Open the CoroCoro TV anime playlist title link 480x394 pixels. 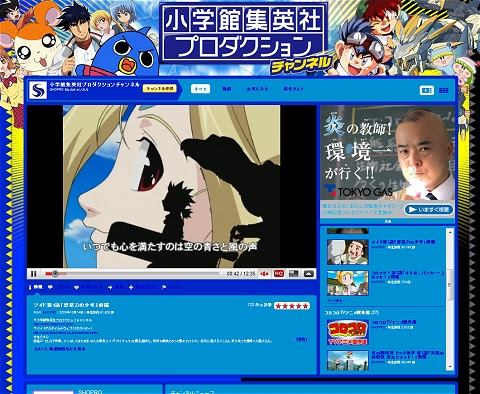tap(394, 322)
